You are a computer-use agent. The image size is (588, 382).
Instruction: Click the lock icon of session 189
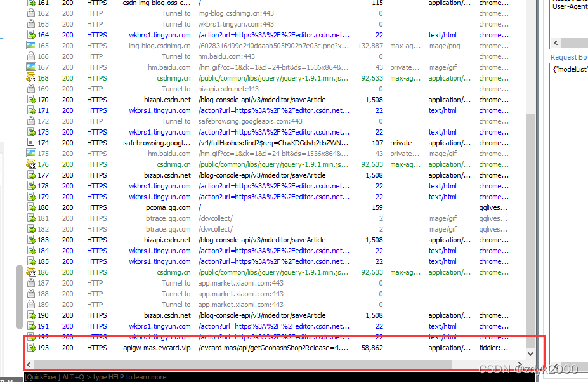[x=31, y=305]
